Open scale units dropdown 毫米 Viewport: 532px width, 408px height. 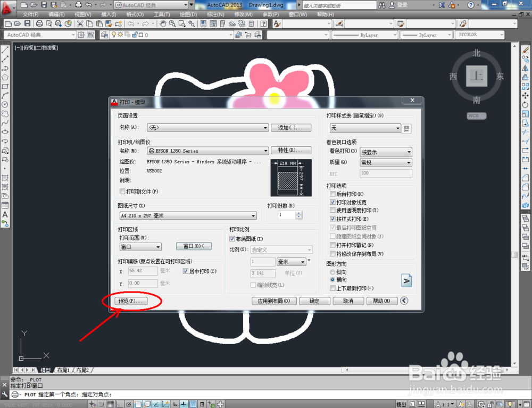292,262
